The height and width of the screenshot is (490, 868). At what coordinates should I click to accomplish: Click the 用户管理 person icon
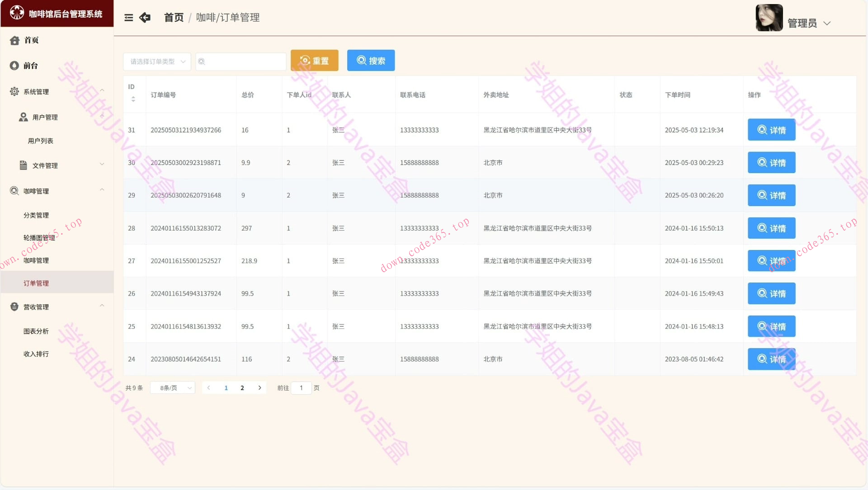pos(23,117)
